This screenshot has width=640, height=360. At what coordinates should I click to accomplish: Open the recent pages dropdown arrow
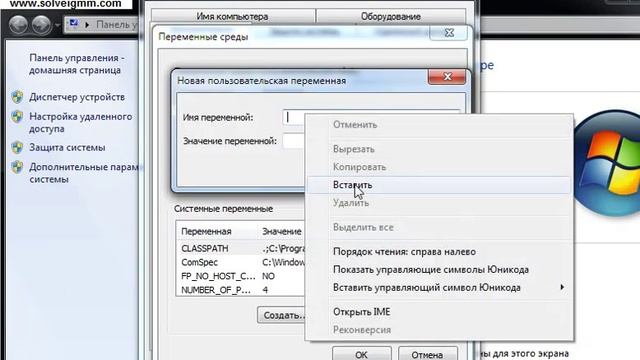(x=57, y=25)
